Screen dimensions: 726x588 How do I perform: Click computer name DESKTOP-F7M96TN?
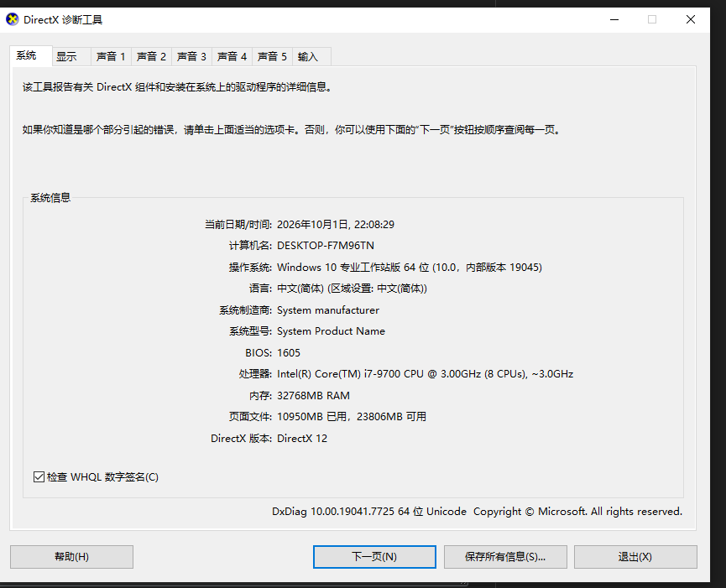(x=326, y=246)
